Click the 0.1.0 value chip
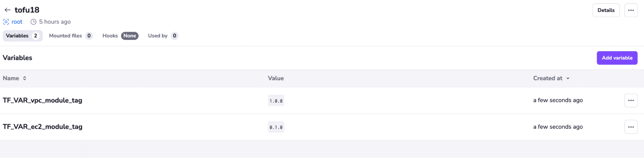Viewport: 644px width, 158px height. coord(276,127)
